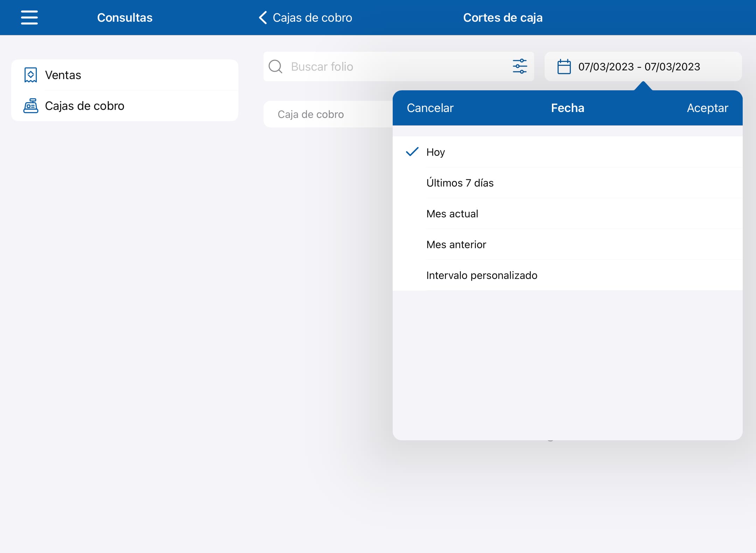The width and height of the screenshot is (756, 553).
Task: Select Ventas in the sidebar
Action: pos(125,75)
